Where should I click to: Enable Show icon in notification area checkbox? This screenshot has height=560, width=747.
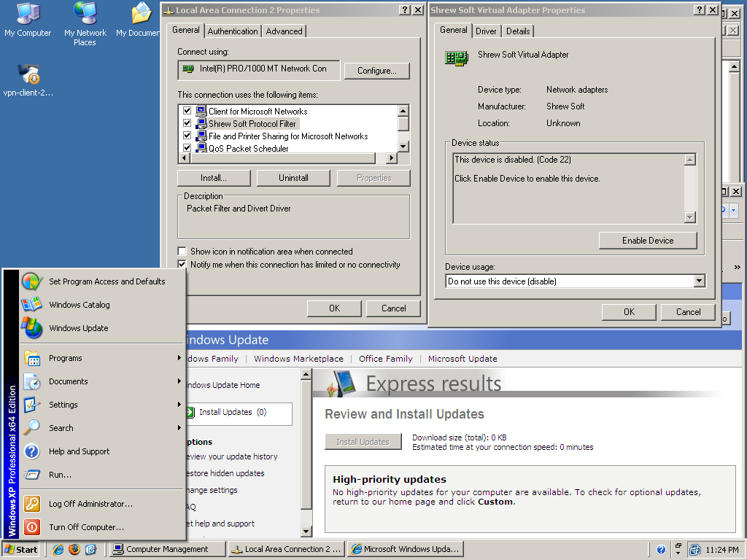click(x=182, y=252)
